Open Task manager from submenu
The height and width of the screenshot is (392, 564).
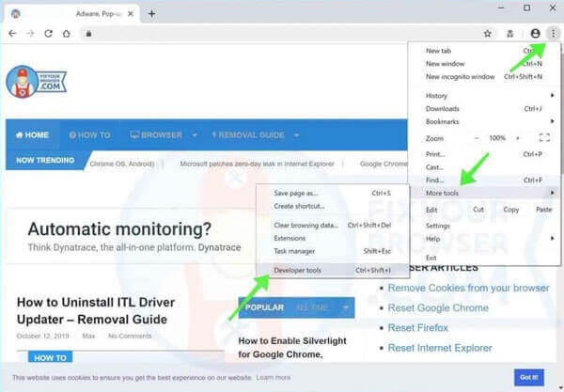(333, 251)
